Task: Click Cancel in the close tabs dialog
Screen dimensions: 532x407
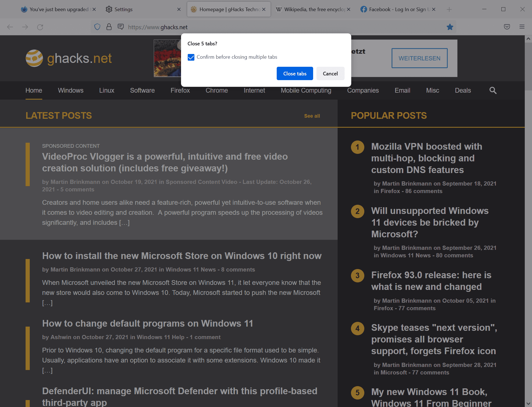Action: (330, 73)
